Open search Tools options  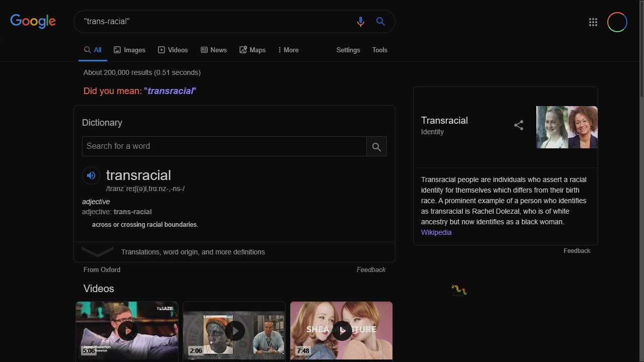coord(380,50)
